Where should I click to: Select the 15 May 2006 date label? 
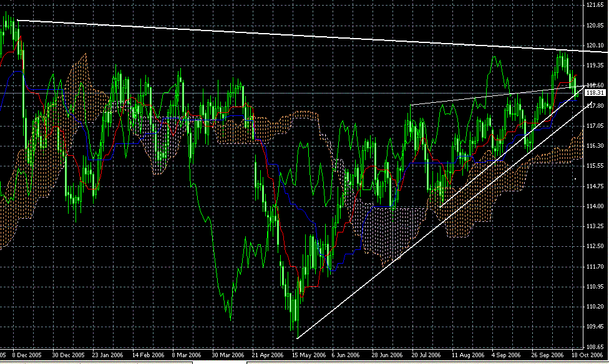[x=309, y=355]
